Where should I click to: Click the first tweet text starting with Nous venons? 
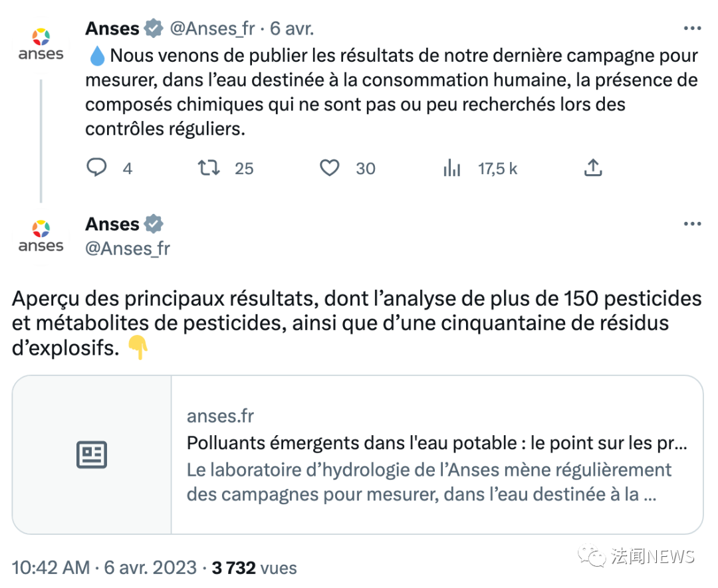coord(392,92)
